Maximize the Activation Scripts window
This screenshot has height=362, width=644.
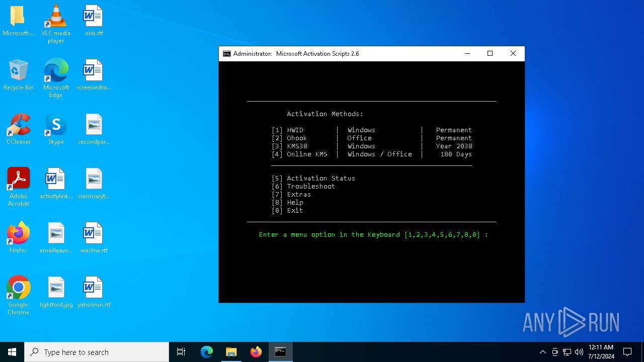tap(490, 54)
